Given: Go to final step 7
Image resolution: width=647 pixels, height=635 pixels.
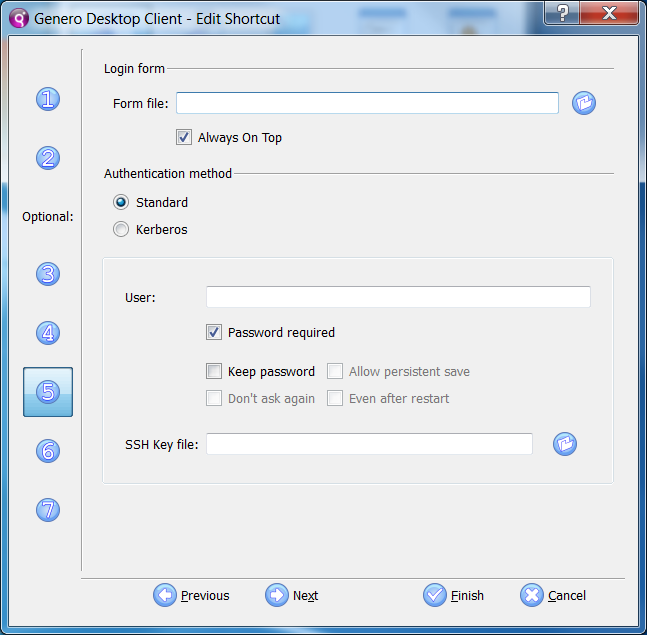Looking at the screenshot, I should [48, 510].
